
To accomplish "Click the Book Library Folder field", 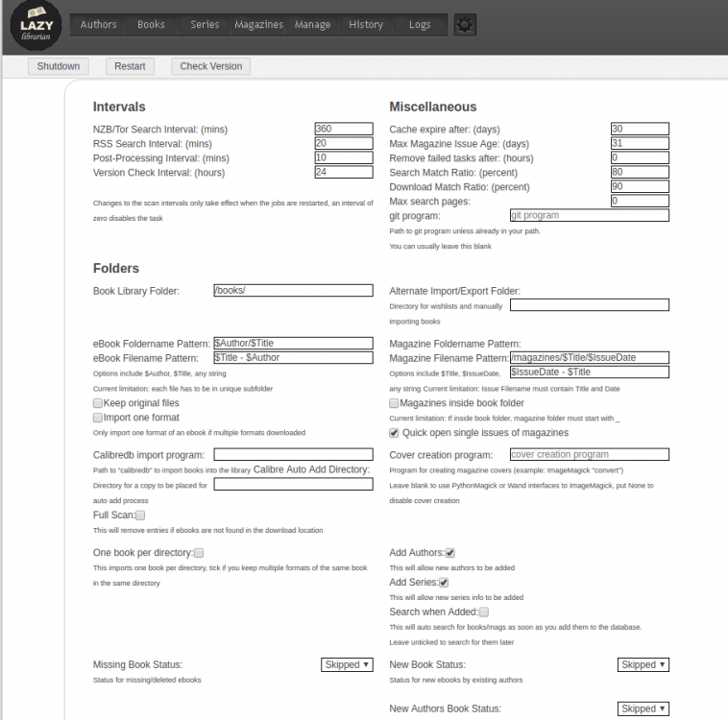I will click(x=293, y=290).
